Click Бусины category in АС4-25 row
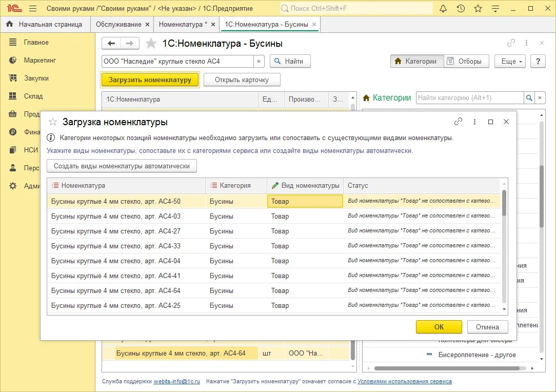 [x=221, y=305]
